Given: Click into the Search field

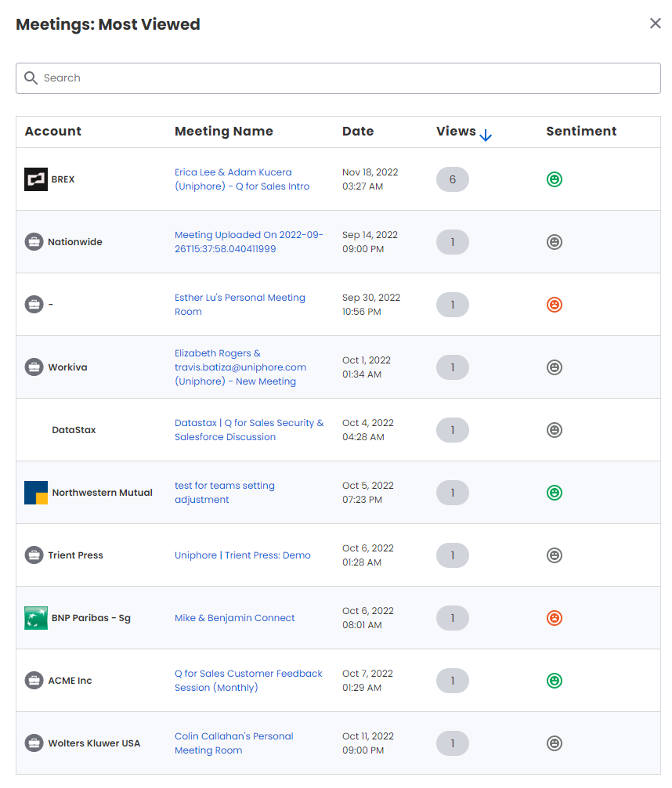Looking at the screenshot, I should tap(338, 78).
